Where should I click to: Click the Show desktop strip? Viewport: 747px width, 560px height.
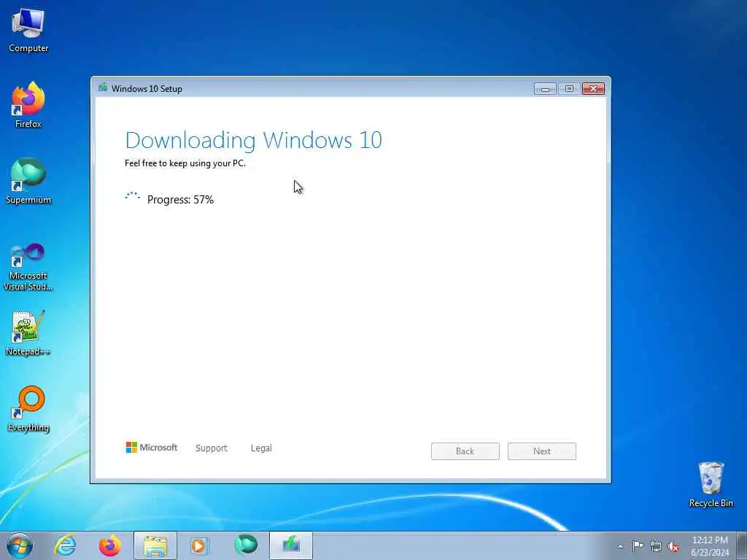[742, 546]
